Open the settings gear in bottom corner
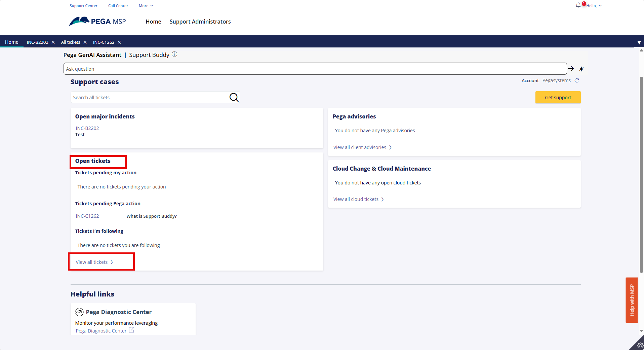This screenshot has width=644, height=350. tap(640, 345)
